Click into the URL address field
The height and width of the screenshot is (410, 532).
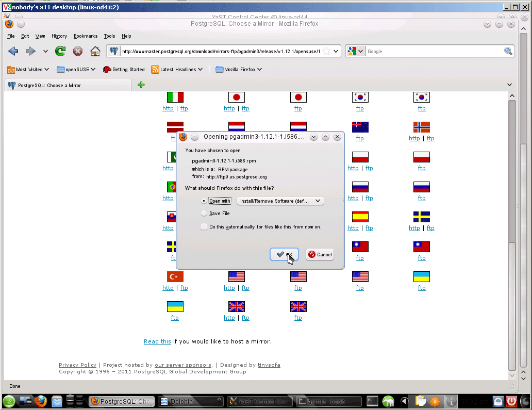click(221, 51)
